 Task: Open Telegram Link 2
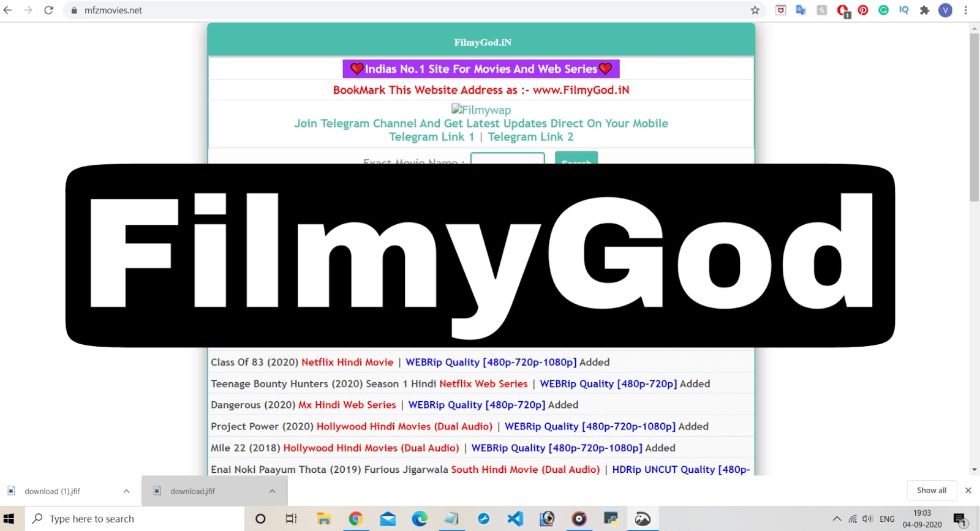tap(530, 137)
